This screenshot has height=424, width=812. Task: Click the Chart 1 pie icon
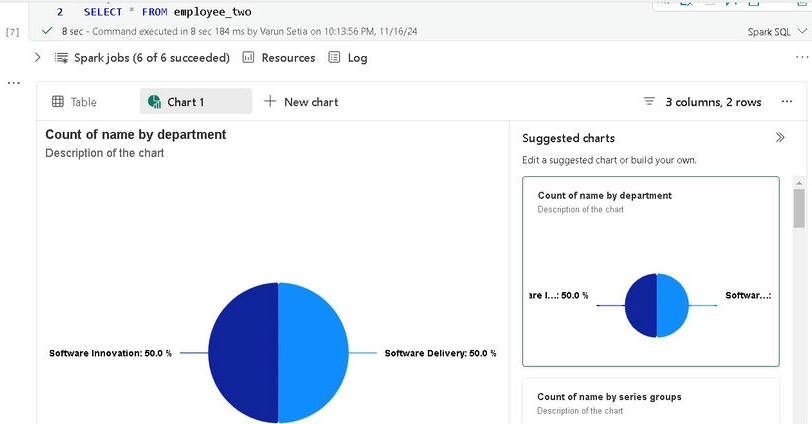click(154, 101)
